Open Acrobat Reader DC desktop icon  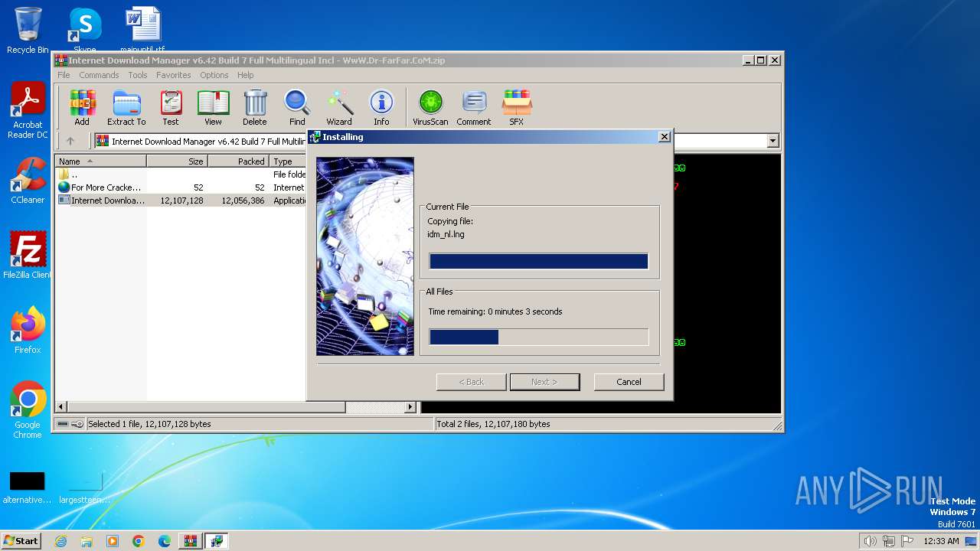tap(28, 111)
